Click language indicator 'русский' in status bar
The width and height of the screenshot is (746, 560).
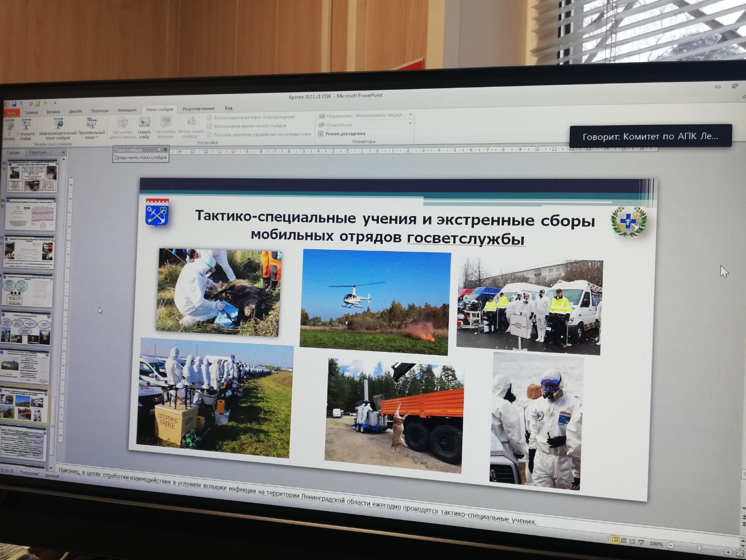pyautogui.click(x=52, y=476)
